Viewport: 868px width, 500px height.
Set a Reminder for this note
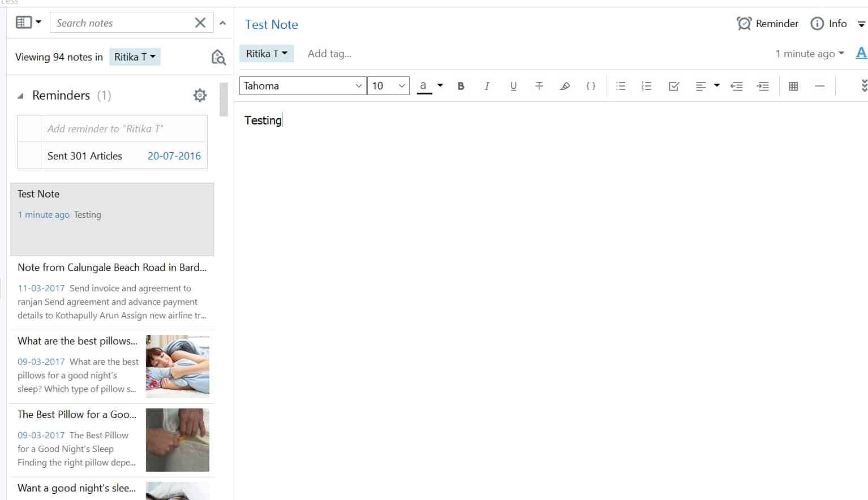(767, 24)
